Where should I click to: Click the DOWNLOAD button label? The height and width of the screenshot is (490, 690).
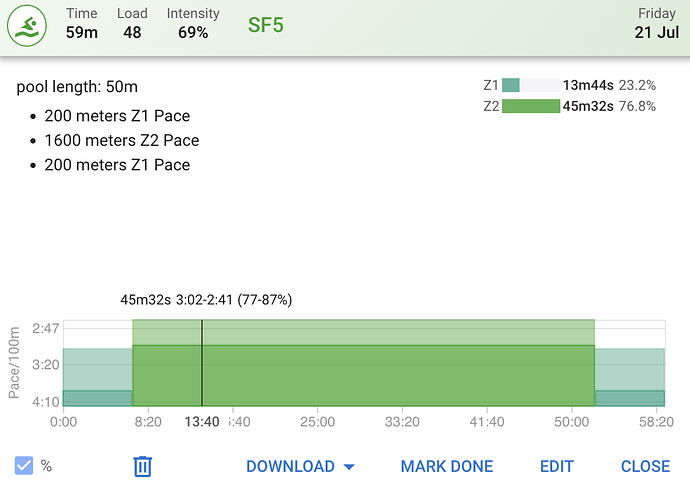click(290, 466)
